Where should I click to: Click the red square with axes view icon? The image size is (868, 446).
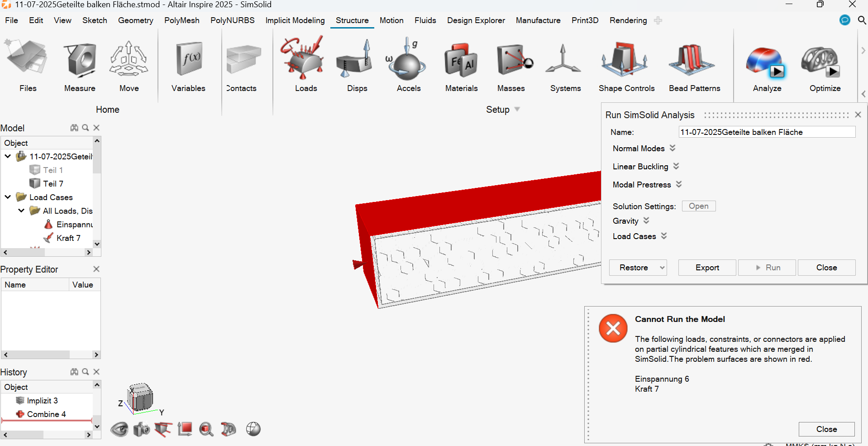click(x=185, y=429)
